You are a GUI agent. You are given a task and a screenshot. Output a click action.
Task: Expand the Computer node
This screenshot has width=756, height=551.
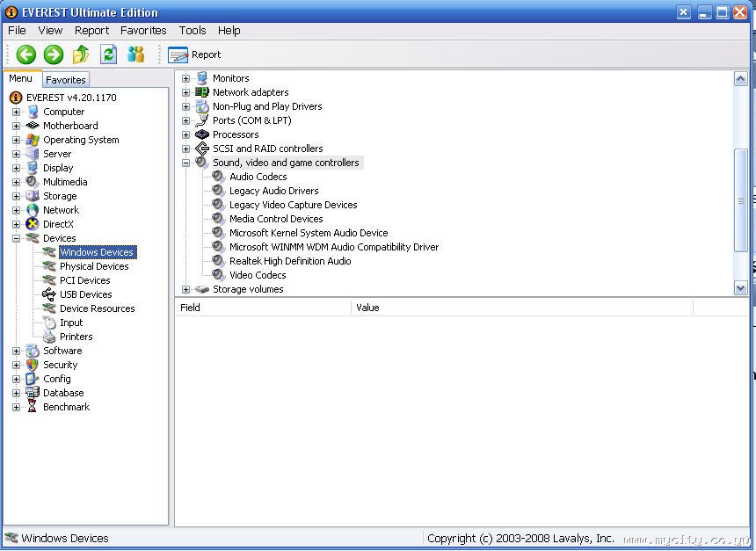coord(16,112)
